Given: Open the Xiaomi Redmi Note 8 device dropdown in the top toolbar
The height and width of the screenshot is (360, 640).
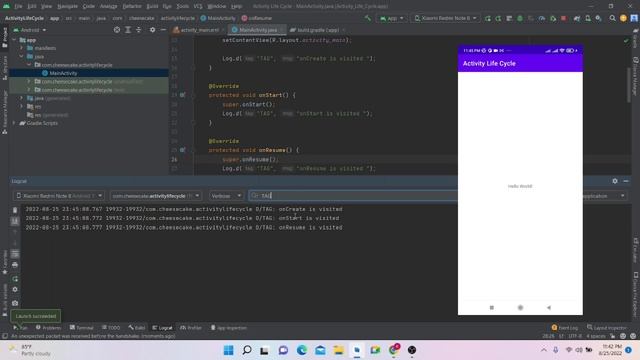Looking at the screenshot, I should (445, 18).
